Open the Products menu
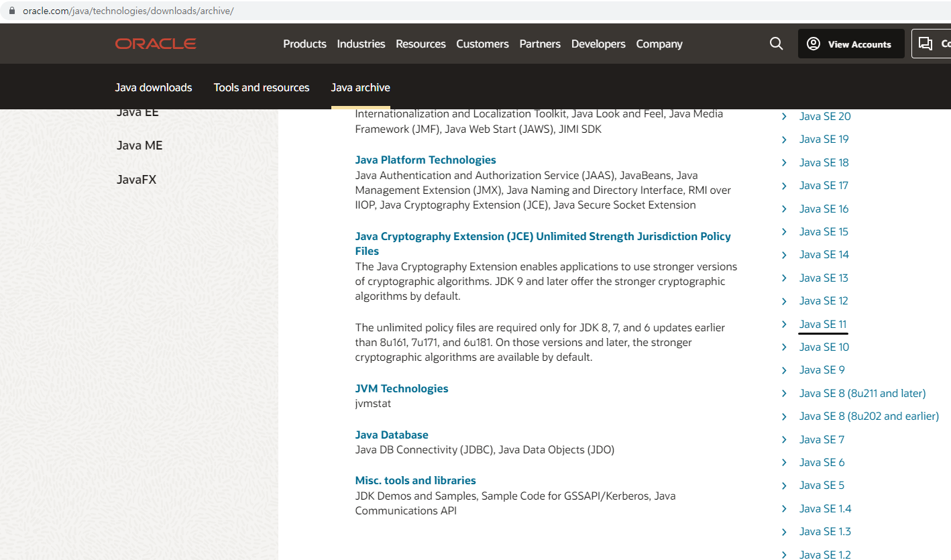Viewport: 951px width, 560px height. click(304, 44)
